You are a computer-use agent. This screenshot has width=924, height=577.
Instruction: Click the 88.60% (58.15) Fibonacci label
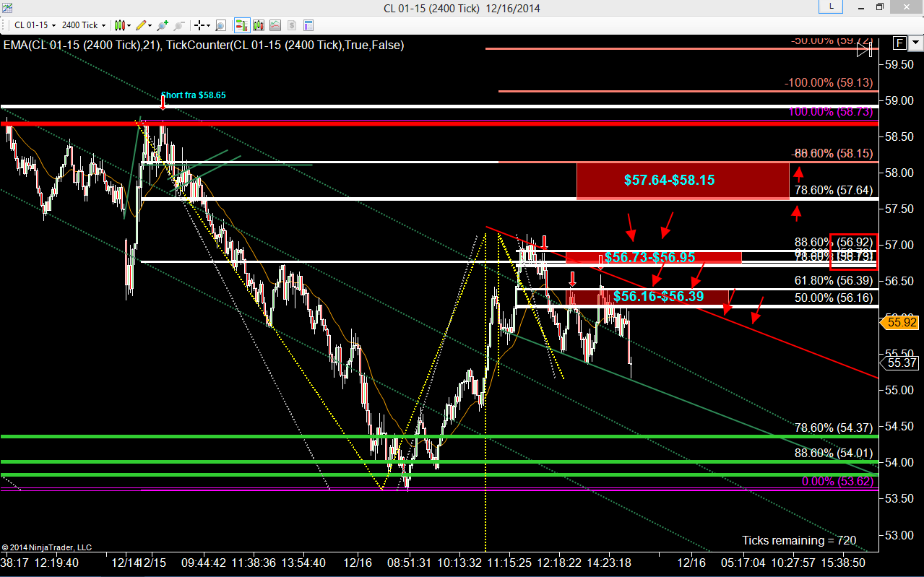point(834,153)
